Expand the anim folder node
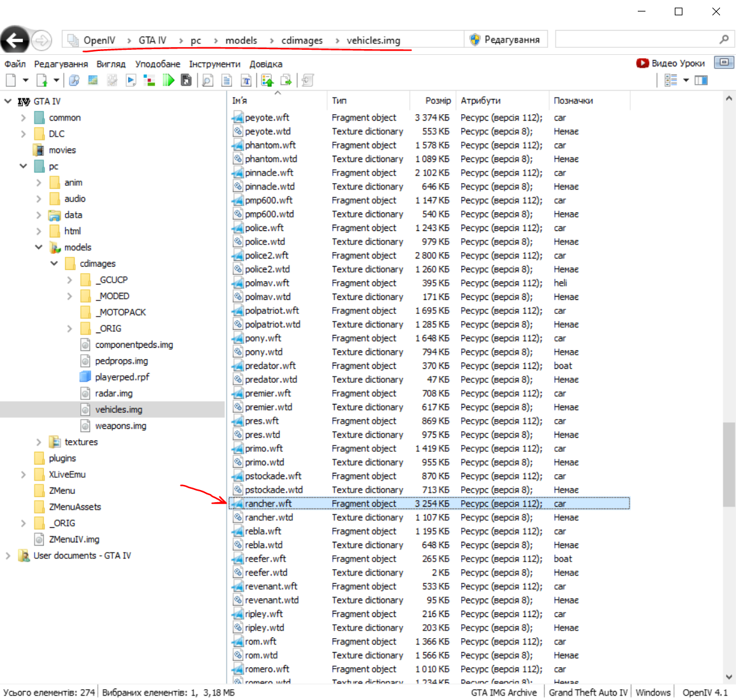The height and width of the screenshot is (700, 736). [x=38, y=182]
